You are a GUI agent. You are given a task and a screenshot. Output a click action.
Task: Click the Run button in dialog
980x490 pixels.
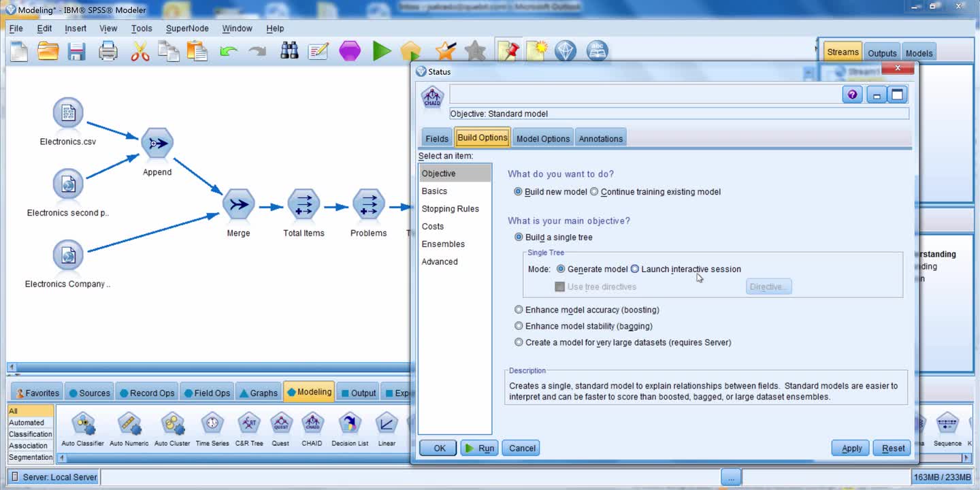pyautogui.click(x=479, y=448)
